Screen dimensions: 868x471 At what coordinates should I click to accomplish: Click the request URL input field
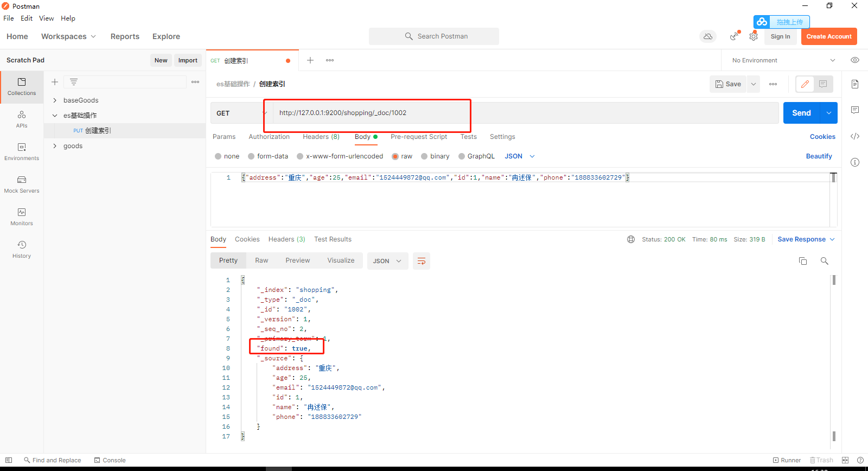[525, 113]
